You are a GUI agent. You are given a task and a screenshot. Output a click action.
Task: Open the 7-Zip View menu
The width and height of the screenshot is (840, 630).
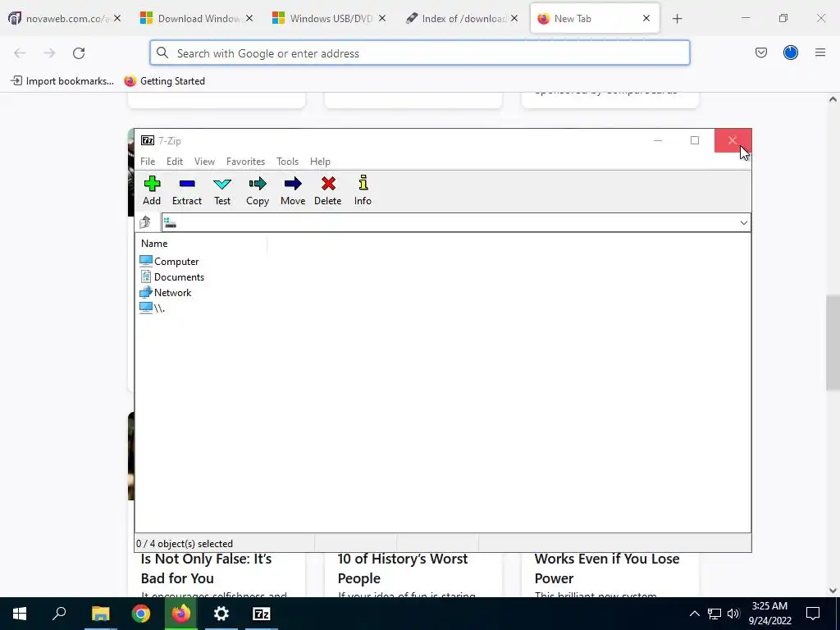[204, 162]
